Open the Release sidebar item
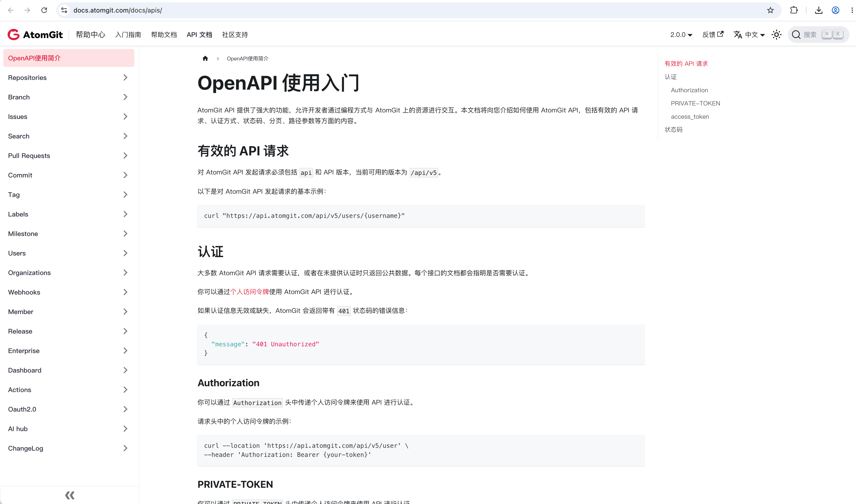The width and height of the screenshot is (856, 504). coord(69,331)
